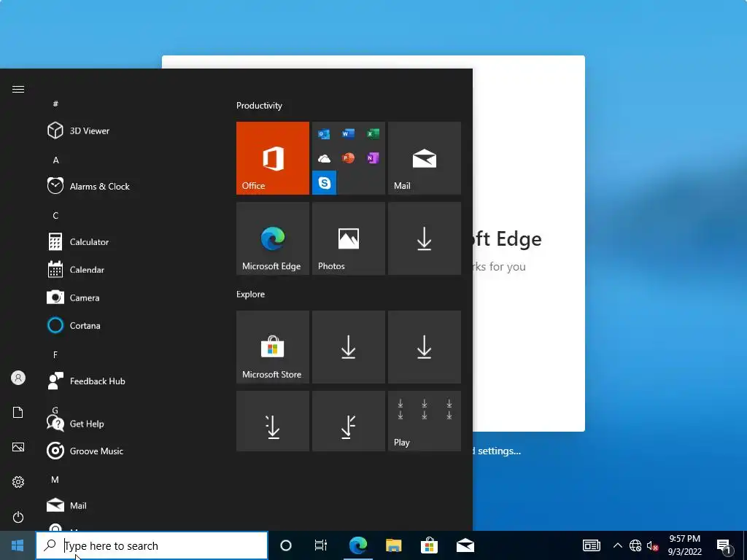Click the PowerPoint icon in Office folder tile

(x=348, y=158)
